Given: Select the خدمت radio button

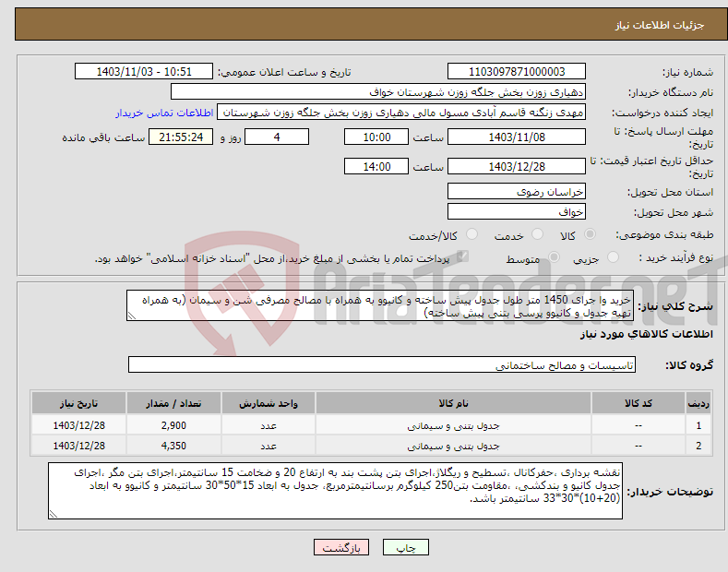Looking at the screenshot, I should tap(537, 234).
